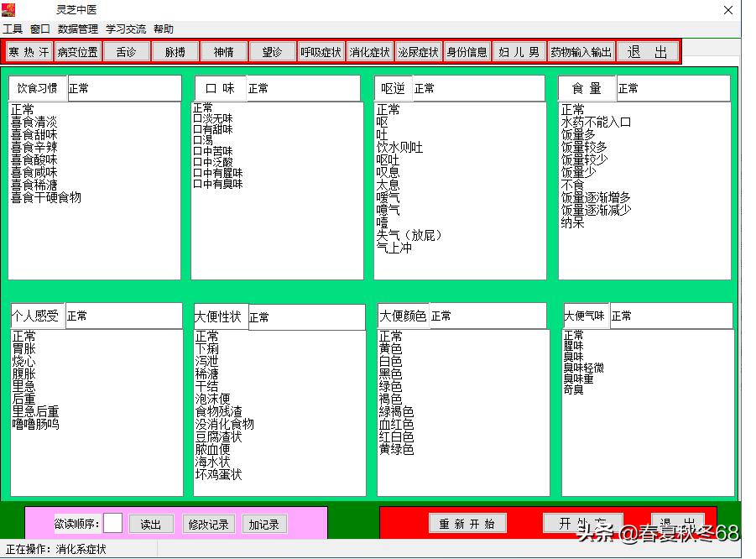Open the 脉搏 pulse panel
This screenshot has height=559, width=756.
pos(175,50)
